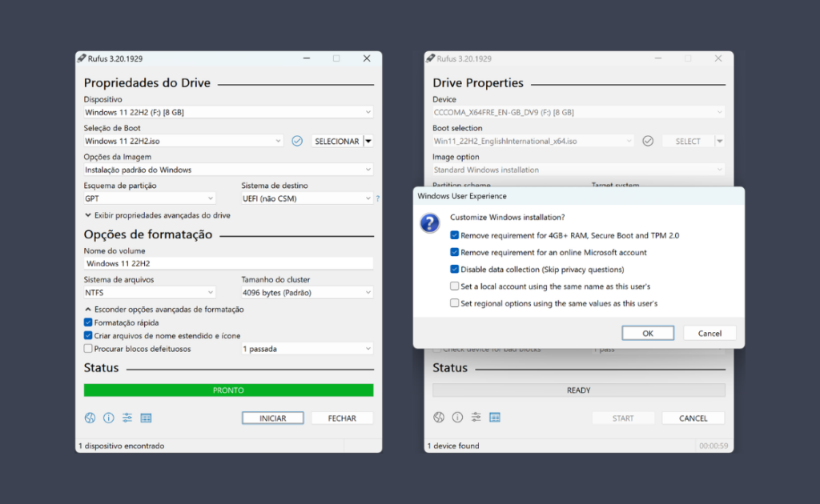Expand Exibir propriedades avançadas do drive
Image resolution: width=820 pixels, height=504 pixels.
(158, 215)
